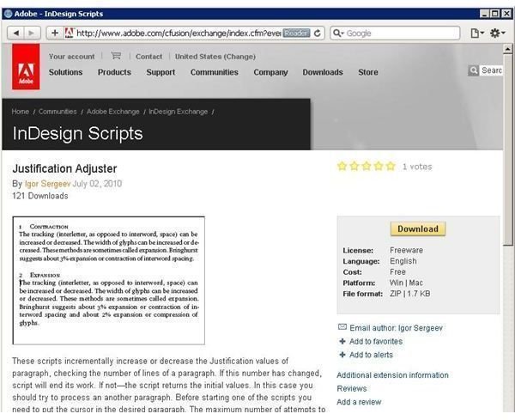
Task: Click the first rating star
Action: pos(342,166)
